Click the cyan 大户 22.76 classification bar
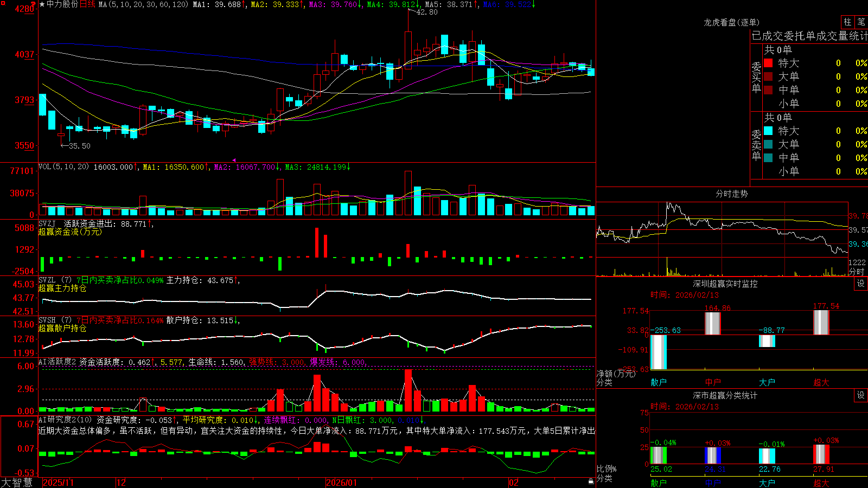The width and height of the screenshot is (868, 488). click(767, 456)
